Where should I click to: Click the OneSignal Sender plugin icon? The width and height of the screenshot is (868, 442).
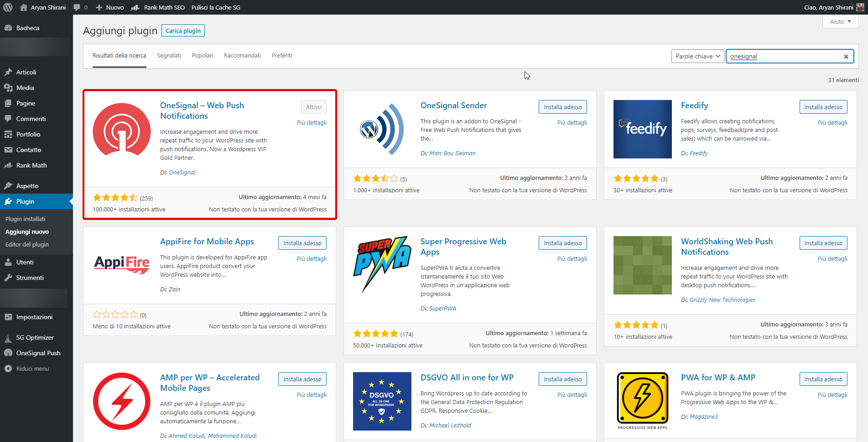(382, 129)
